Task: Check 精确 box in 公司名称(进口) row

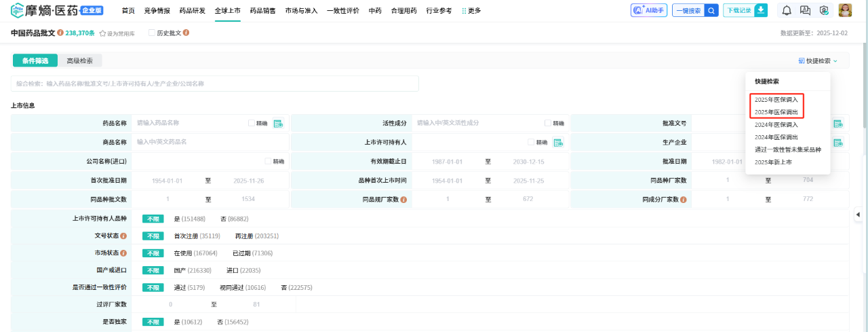Action: pos(268,162)
